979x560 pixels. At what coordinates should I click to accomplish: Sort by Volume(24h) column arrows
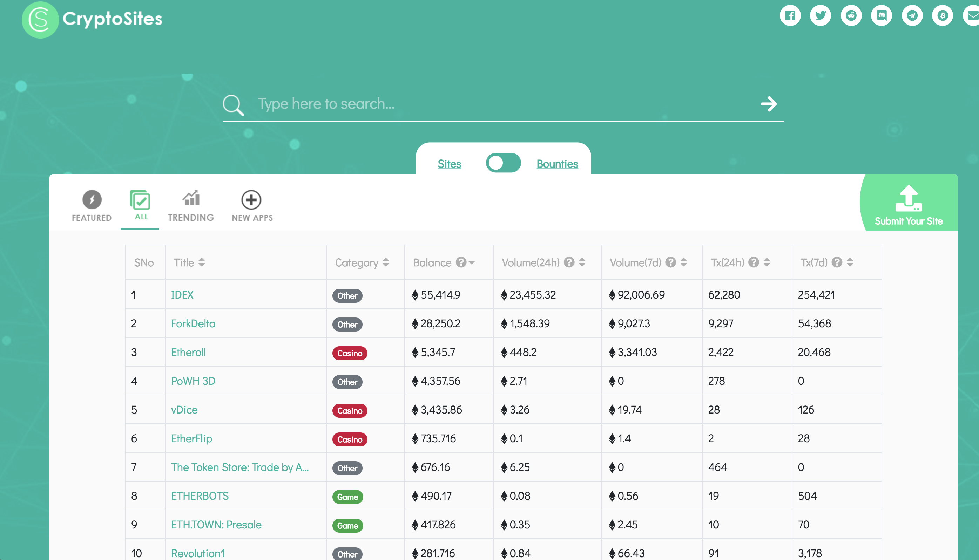[x=582, y=262]
